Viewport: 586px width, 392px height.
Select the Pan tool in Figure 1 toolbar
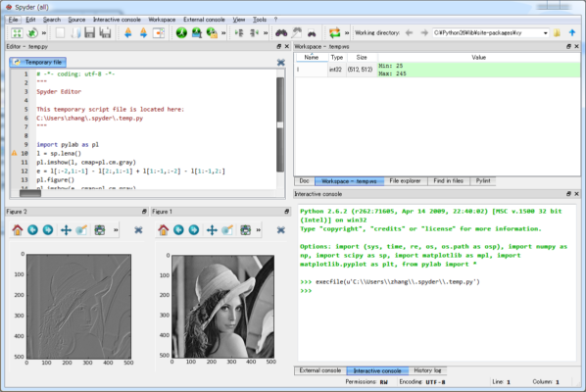tap(212, 230)
